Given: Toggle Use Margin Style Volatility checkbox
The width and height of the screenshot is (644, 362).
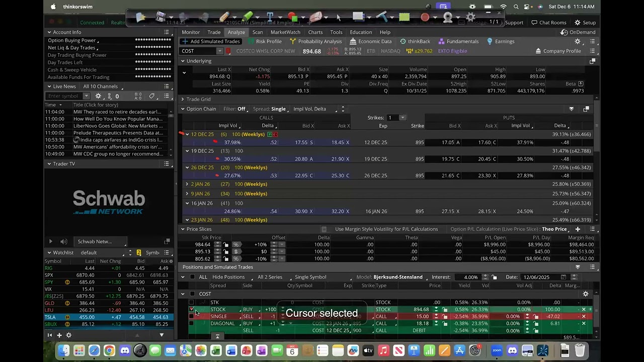Looking at the screenshot, I should pyautogui.click(x=324, y=229).
